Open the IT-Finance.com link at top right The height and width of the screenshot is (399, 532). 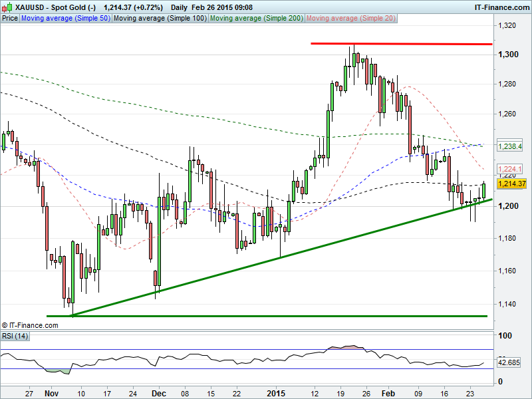(501, 7)
